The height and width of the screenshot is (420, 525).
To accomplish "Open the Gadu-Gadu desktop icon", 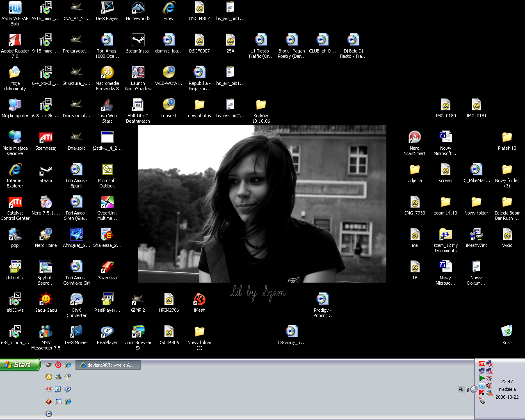I will click(x=46, y=302).
